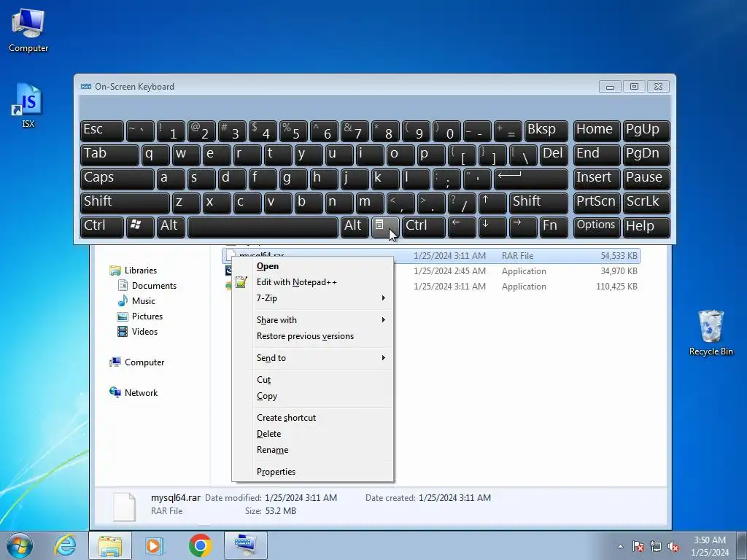
Task: Launch Internet Explorer from taskbar
Action: (65, 545)
